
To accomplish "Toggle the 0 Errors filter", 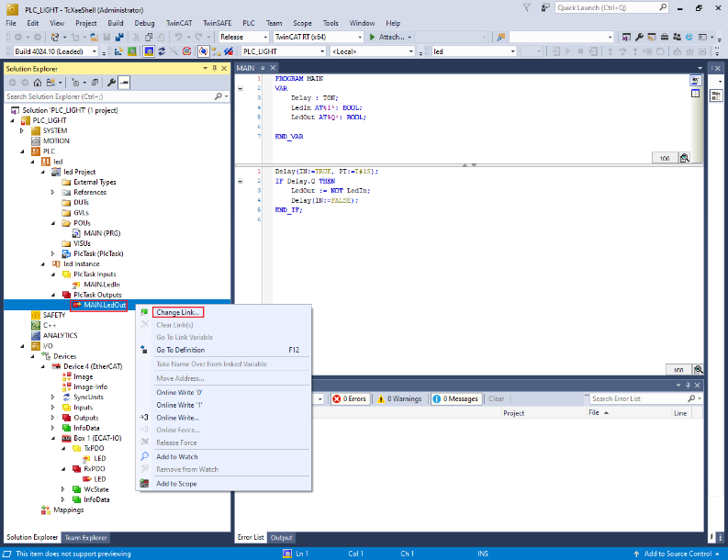I will 349,399.
